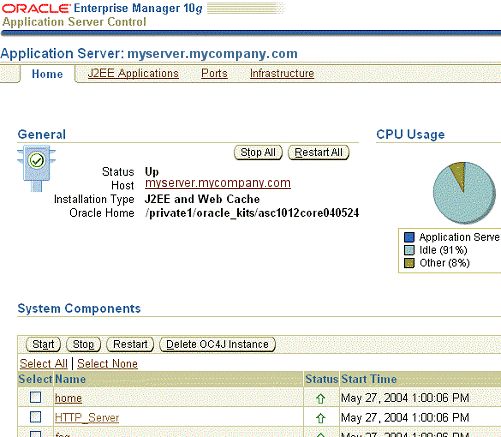Click the Application Server blue legend swatch

pos(409,237)
